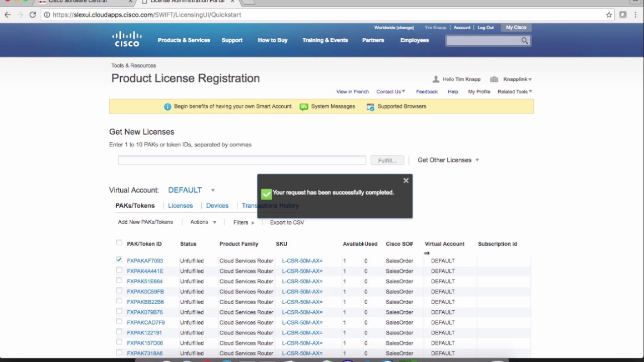This screenshot has width=644, height=362.
Task: Click the search magnifier icon
Action: click(525, 41)
